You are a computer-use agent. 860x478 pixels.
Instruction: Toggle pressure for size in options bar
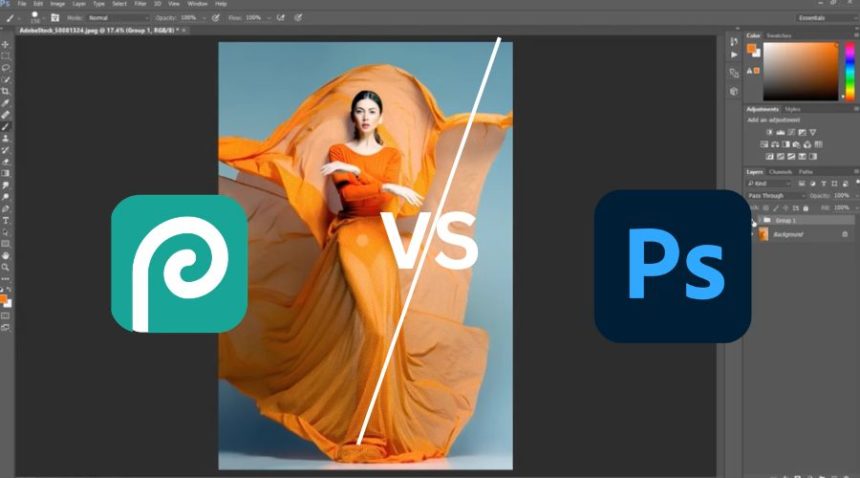(x=298, y=18)
